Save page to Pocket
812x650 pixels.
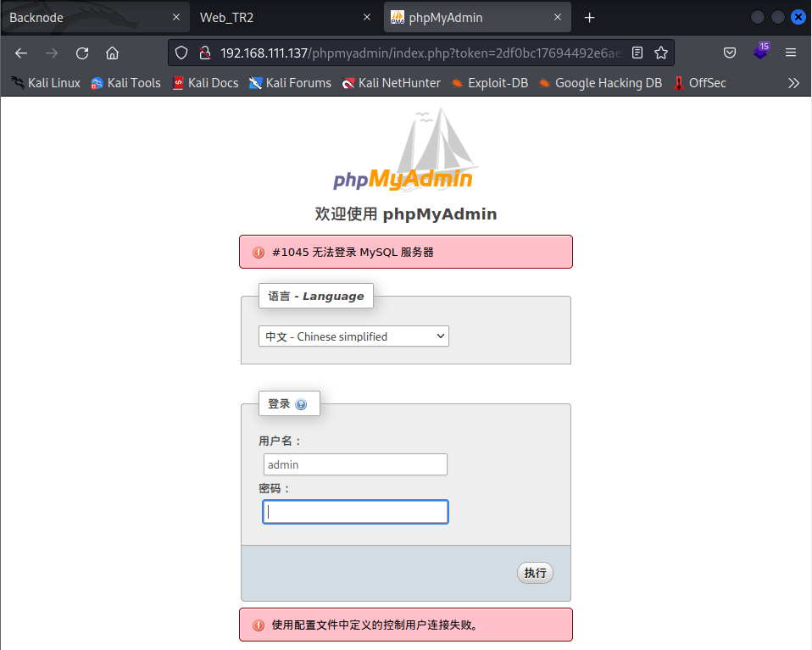[730, 53]
